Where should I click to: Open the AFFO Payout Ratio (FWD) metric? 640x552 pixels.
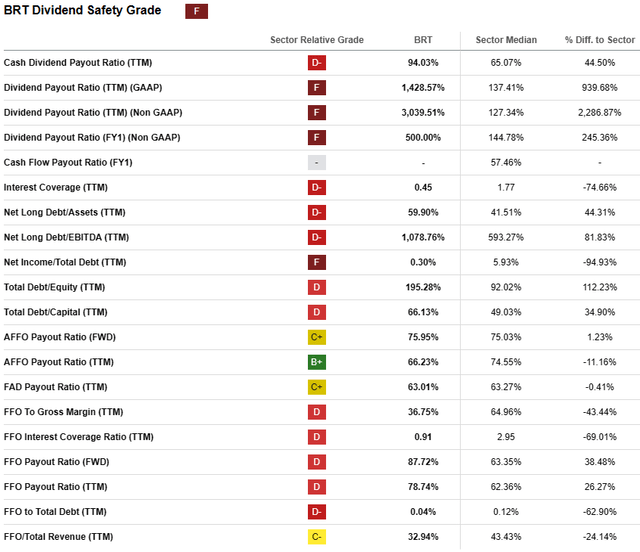(60, 337)
